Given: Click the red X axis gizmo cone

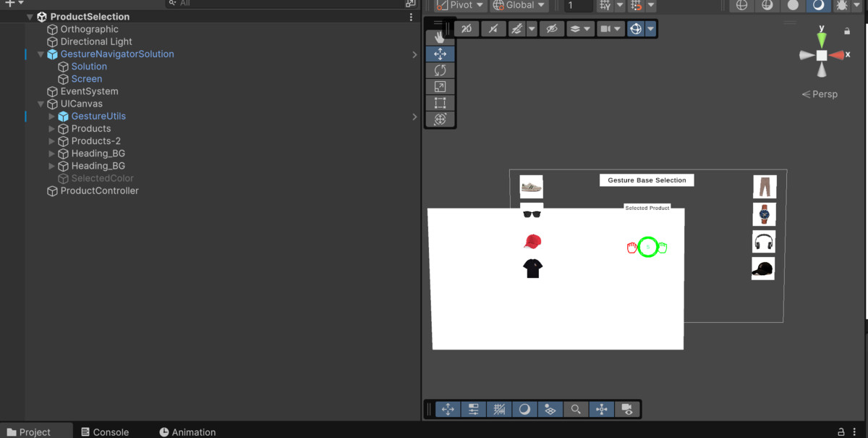Looking at the screenshot, I should point(837,56).
